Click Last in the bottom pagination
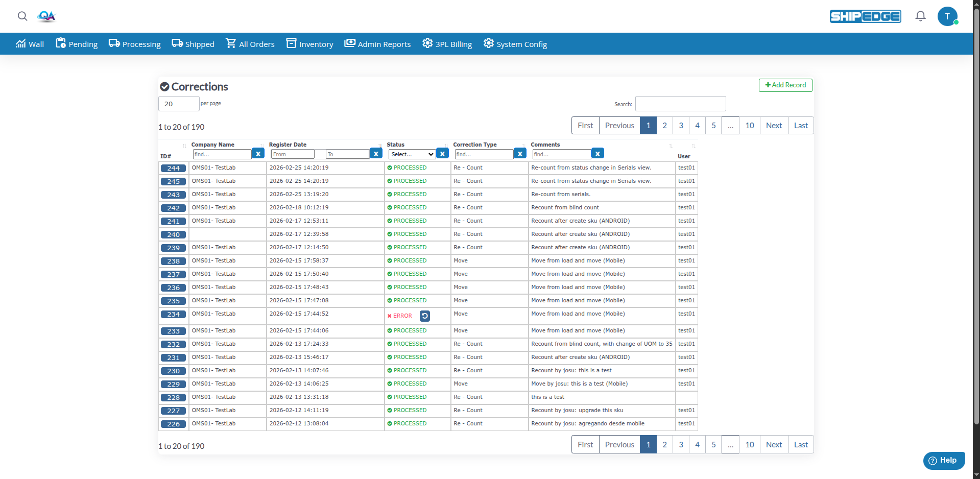 [800, 445]
